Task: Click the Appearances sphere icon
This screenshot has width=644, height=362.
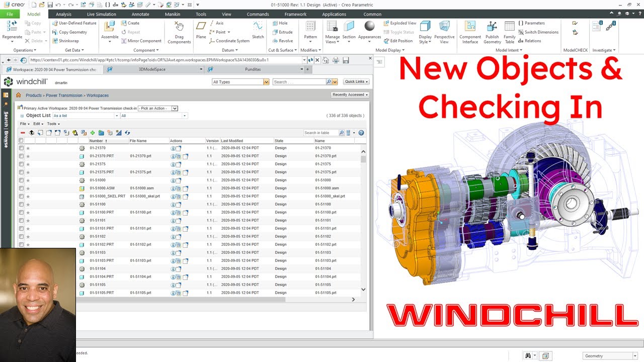Action: click(x=370, y=26)
